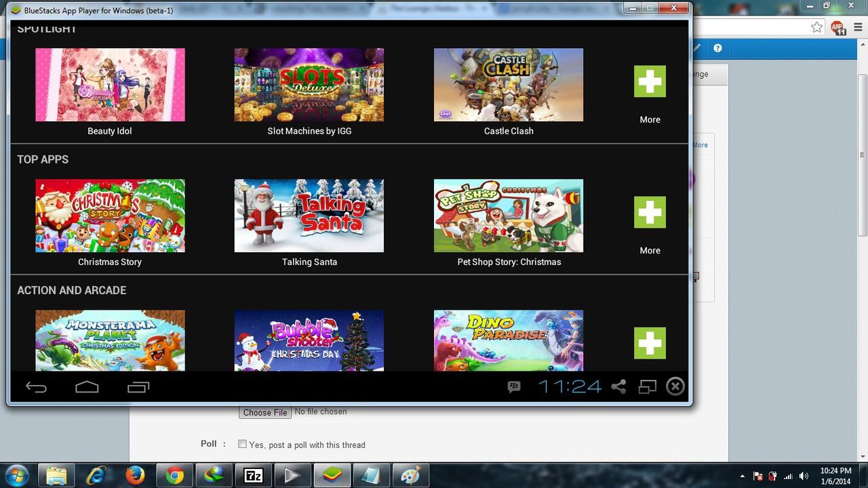Show hidden system tray icons arrow
The image size is (868, 488).
[743, 476]
